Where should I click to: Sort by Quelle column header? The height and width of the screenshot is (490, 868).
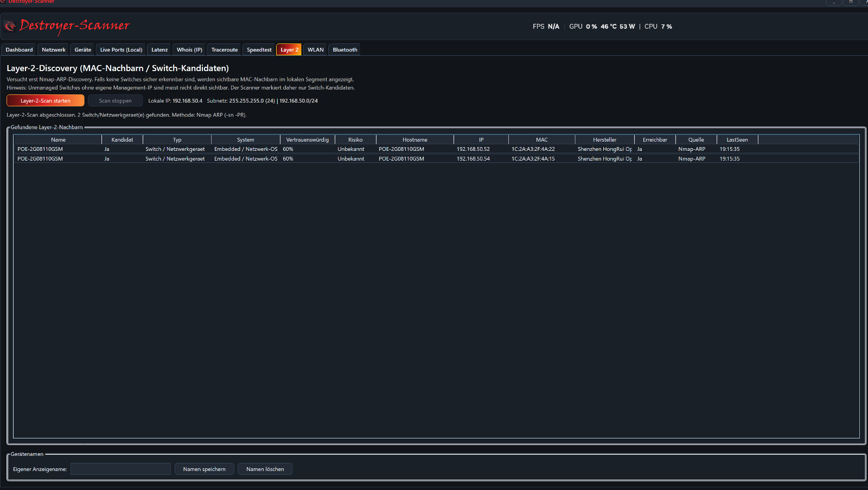tap(696, 139)
